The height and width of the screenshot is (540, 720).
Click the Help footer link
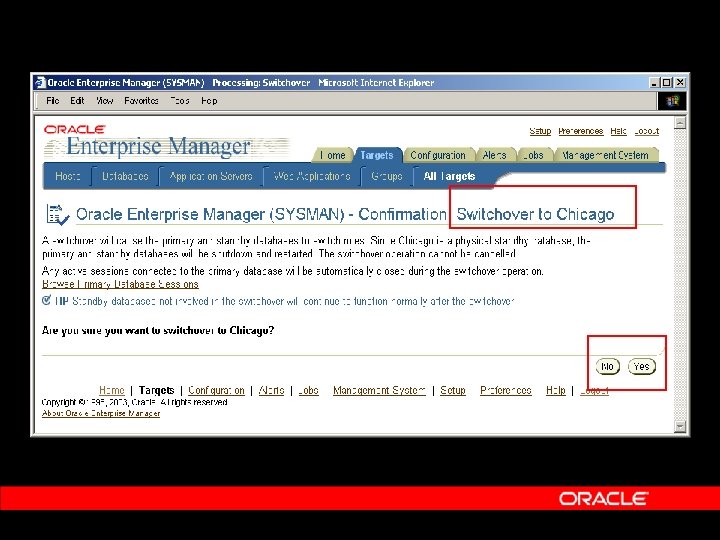click(x=556, y=390)
